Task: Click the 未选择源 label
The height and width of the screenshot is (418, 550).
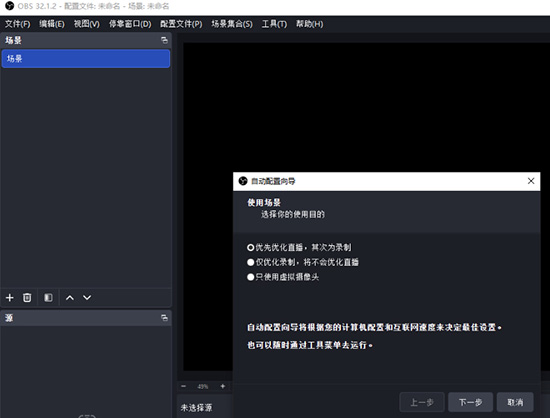Action: tap(196, 407)
